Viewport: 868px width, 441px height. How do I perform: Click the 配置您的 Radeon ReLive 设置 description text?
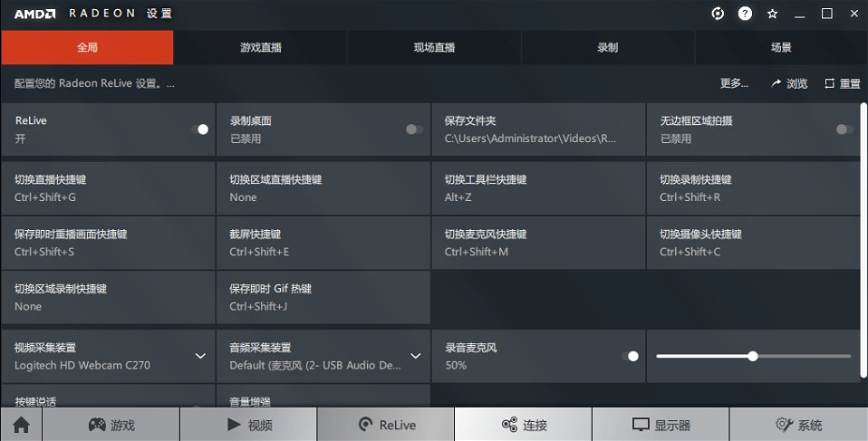tap(94, 83)
